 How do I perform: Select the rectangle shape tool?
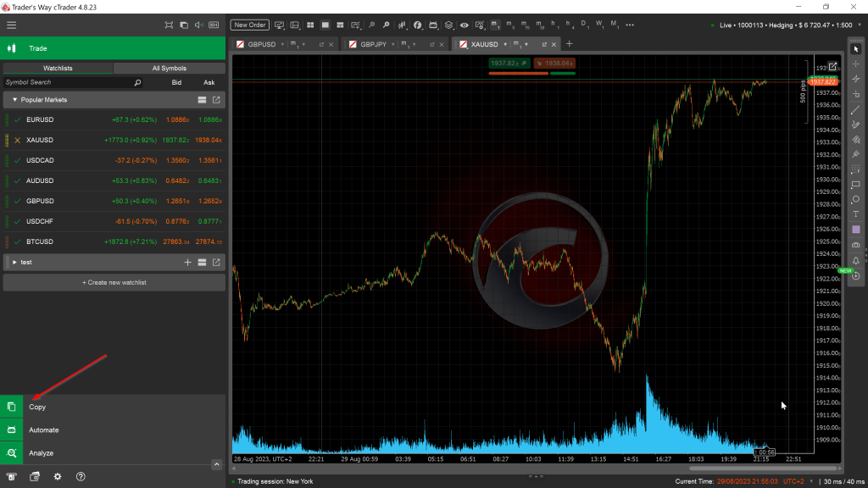point(855,185)
